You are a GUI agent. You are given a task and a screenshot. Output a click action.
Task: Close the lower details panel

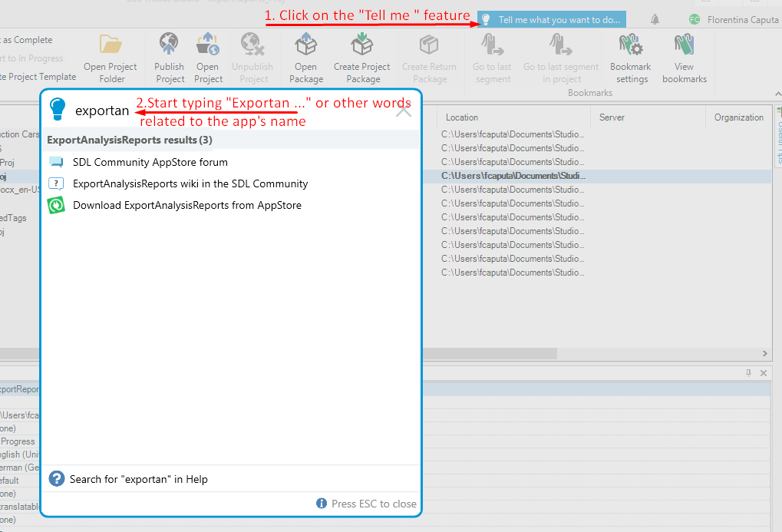click(764, 373)
